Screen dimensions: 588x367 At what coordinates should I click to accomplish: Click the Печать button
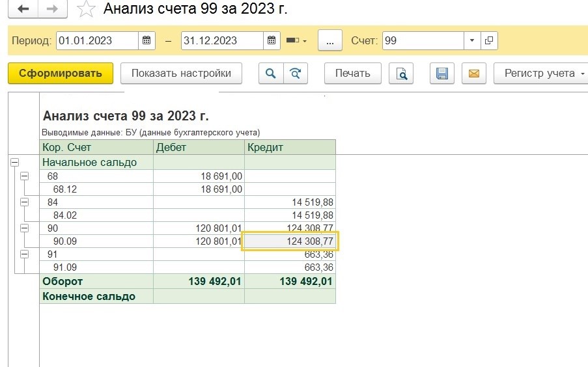352,74
